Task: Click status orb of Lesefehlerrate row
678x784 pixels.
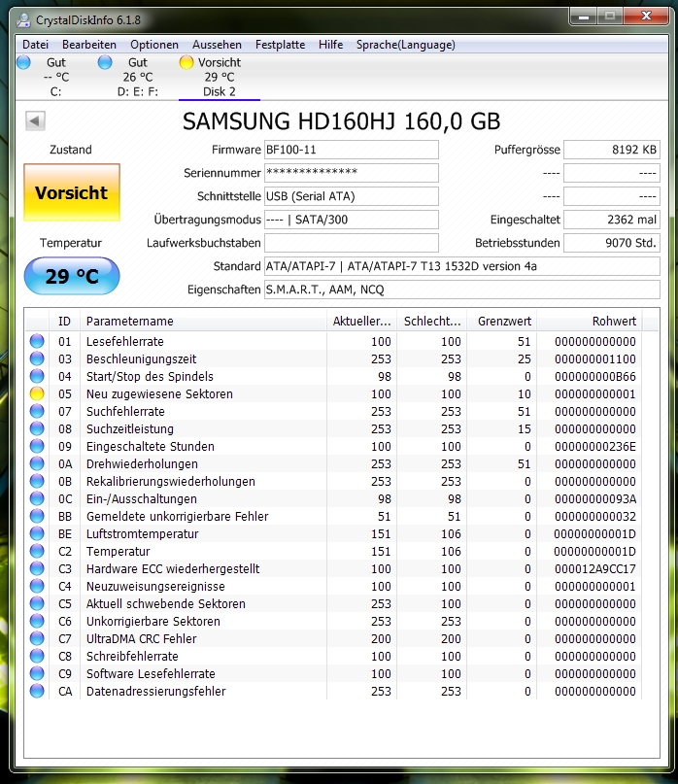Action: [x=37, y=341]
